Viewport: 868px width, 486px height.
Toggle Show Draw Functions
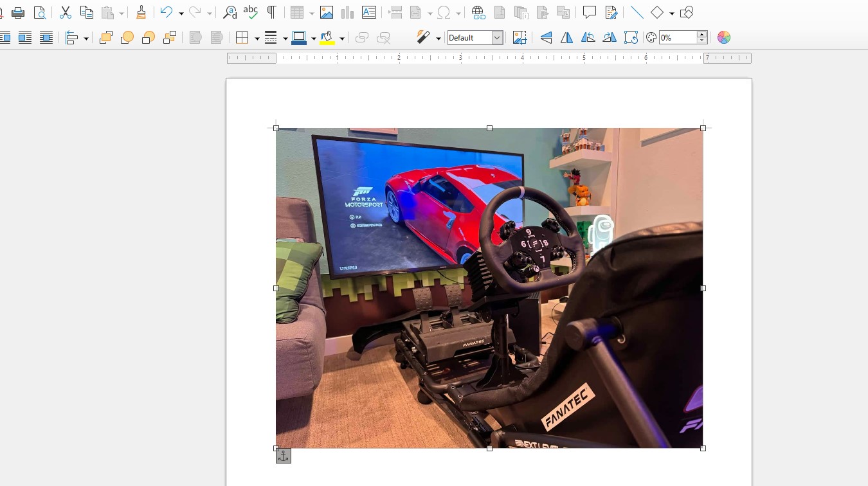(x=687, y=12)
